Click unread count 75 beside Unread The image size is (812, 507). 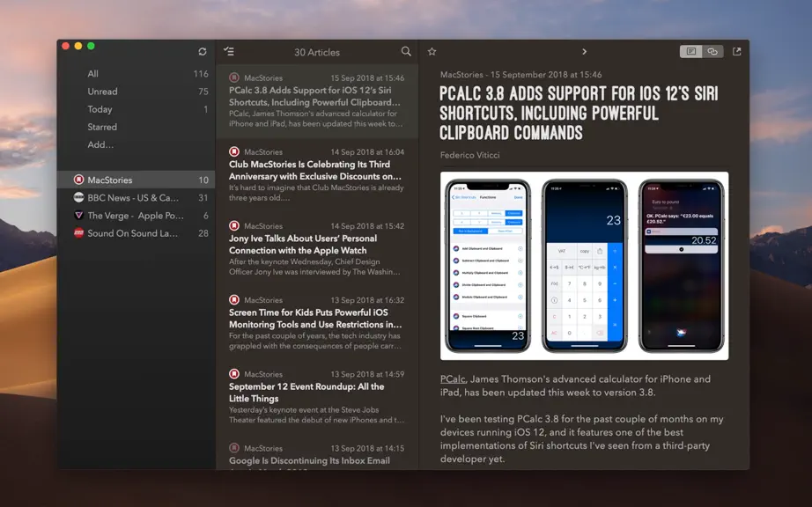[x=203, y=92]
